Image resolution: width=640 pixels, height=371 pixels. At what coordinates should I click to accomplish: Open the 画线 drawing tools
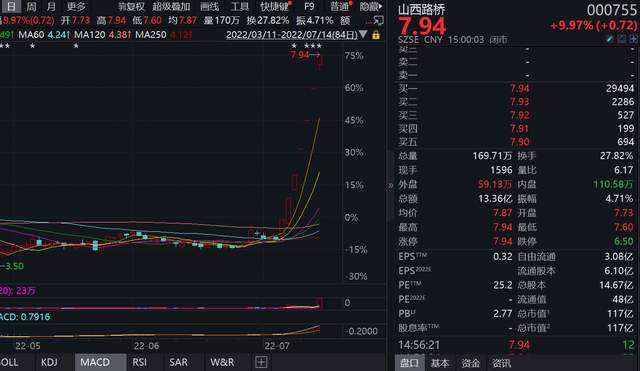tap(209, 7)
